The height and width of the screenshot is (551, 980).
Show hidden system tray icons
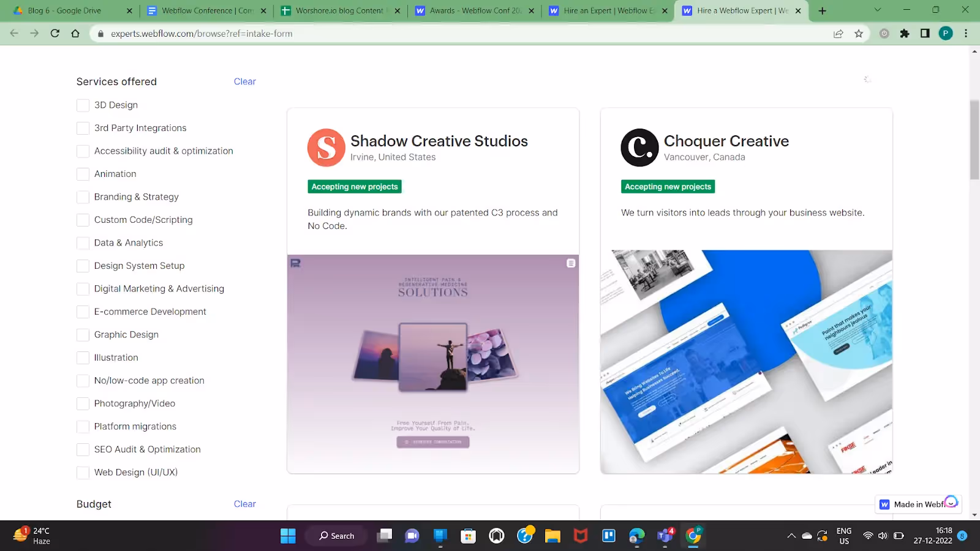click(791, 536)
